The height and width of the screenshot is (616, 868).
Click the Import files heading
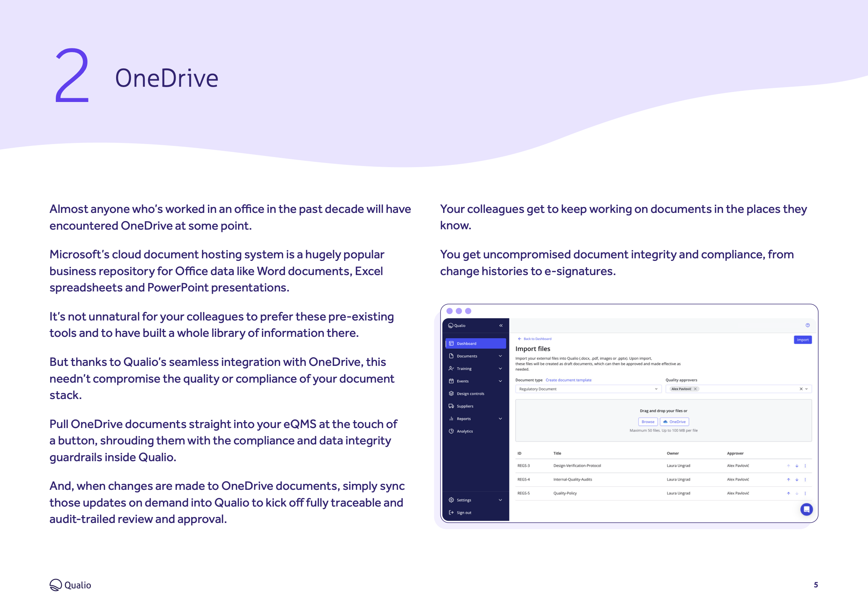[x=532, y=349]
